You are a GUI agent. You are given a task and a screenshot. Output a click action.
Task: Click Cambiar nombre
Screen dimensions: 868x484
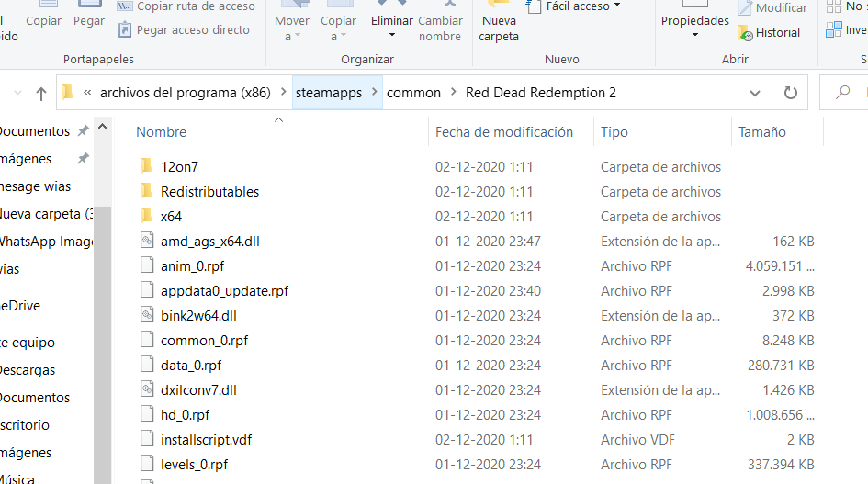(x=440, y=22)
